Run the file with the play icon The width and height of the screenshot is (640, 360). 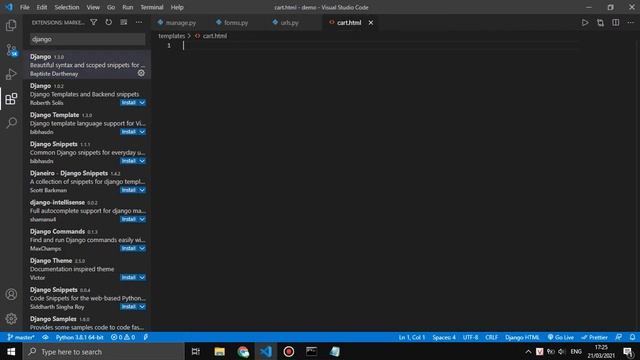tap(585, 22)
